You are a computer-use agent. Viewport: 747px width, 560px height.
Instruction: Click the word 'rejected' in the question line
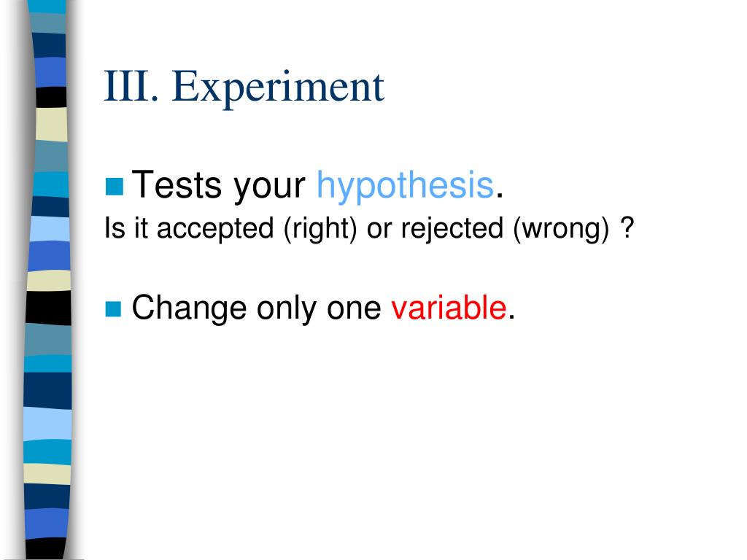click(x=452, y=229)
